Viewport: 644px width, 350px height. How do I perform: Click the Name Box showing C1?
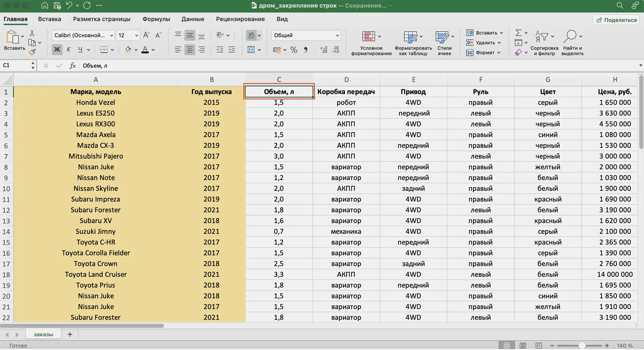point(16,66)
